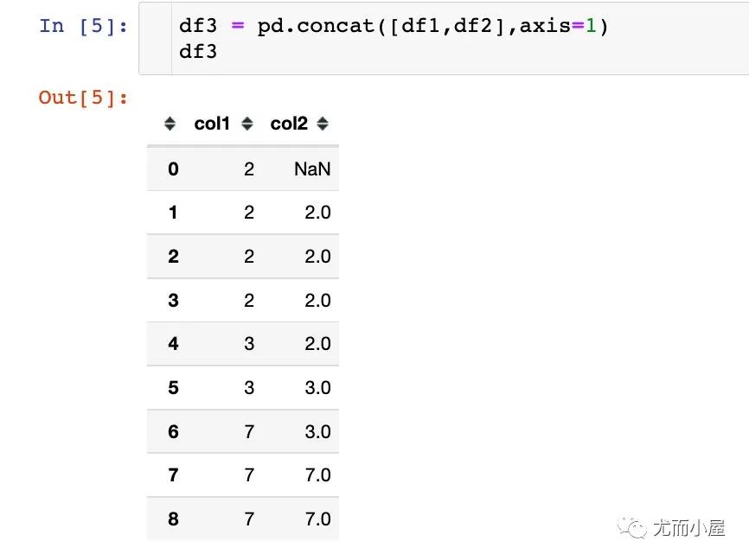The width and height of the screenshot is (749, 560).
Task: Click the pd.concat text in the code
Action: point(316,26)
